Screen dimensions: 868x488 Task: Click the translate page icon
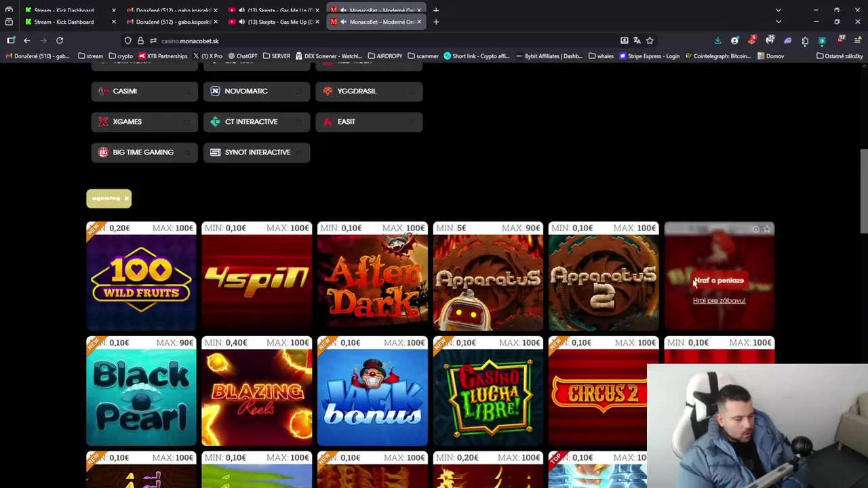(x=637, y=41)
